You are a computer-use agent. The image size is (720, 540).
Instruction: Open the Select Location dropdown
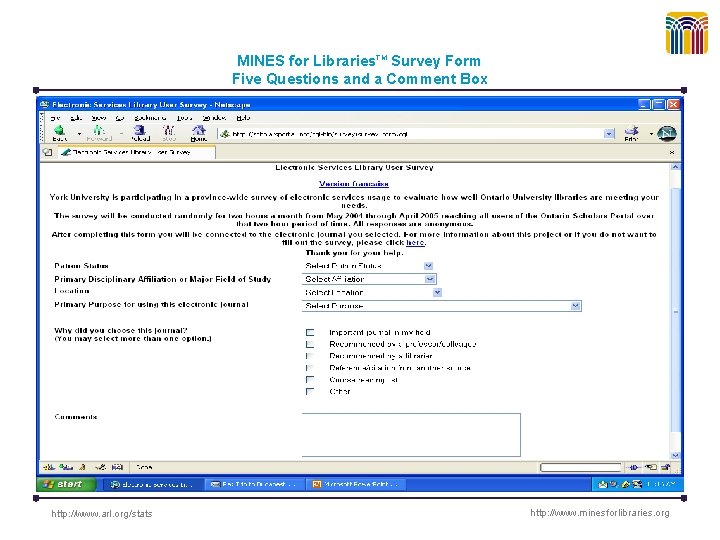(x=372, y=292)
